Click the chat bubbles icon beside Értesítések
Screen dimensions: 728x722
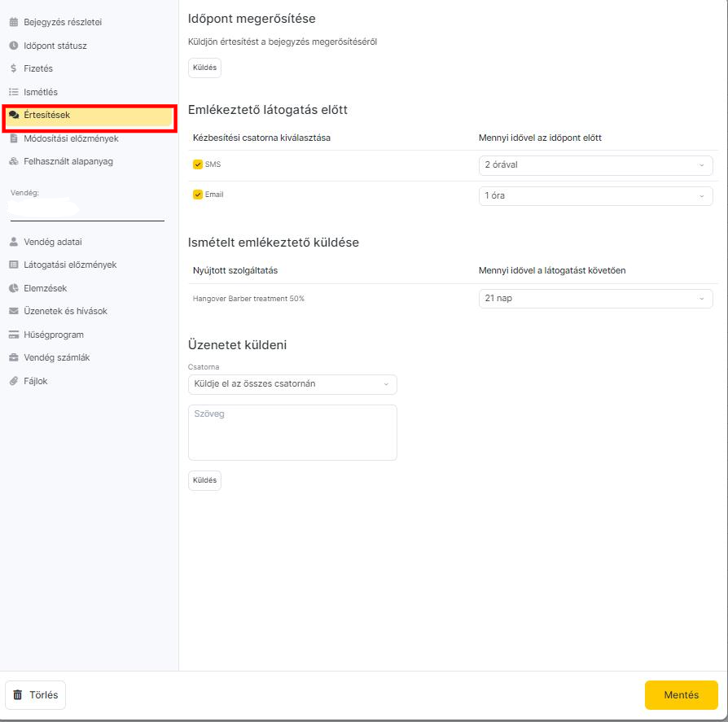click(x=14, y=115)
